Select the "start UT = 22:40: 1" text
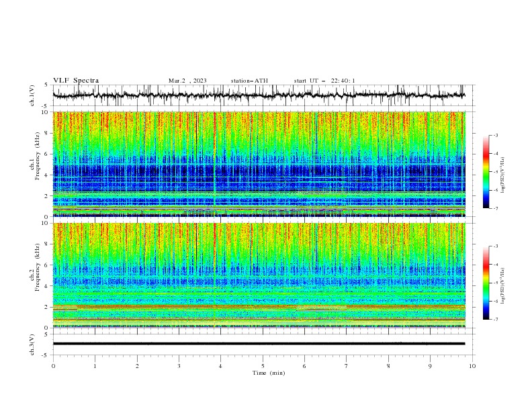This screenshot has height=411, width=532. [x=324, y=81]
